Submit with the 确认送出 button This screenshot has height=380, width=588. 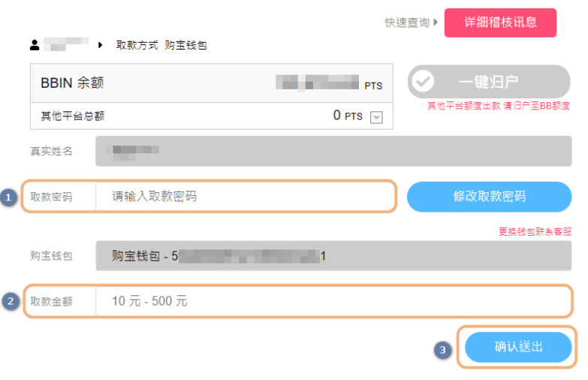coord(518,347)
